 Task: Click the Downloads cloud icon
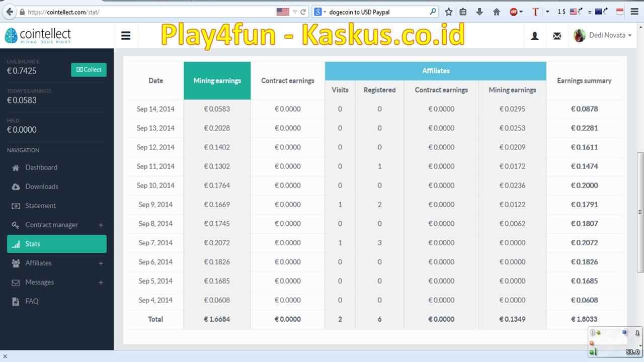(x=16, y=187)
